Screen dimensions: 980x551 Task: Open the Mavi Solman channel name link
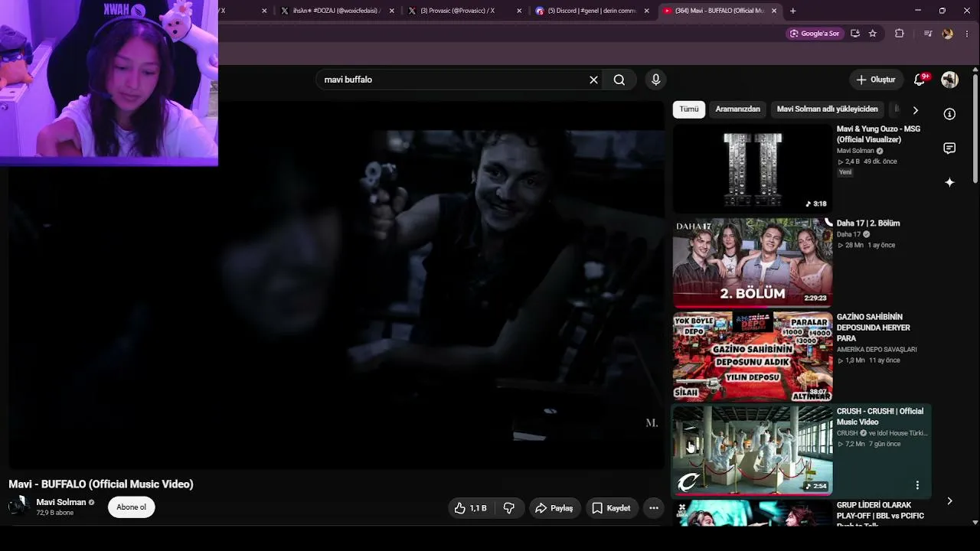pyautogui.click(x=60, y=502)
